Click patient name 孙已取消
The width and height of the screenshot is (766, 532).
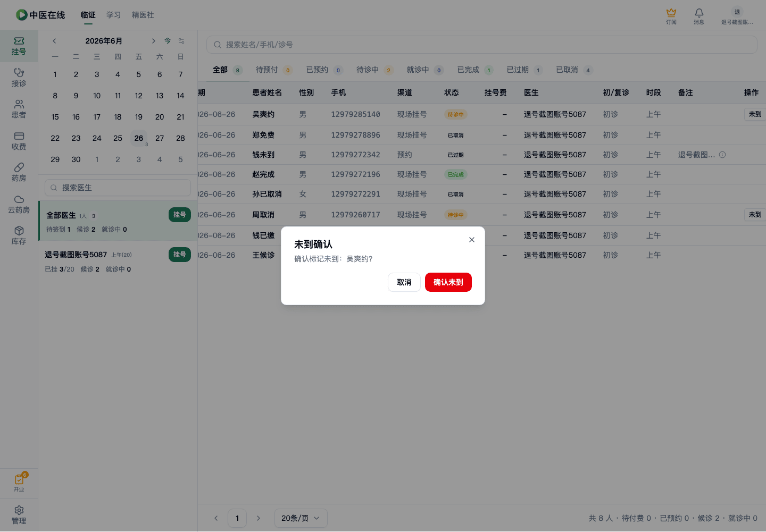[267, 194]
